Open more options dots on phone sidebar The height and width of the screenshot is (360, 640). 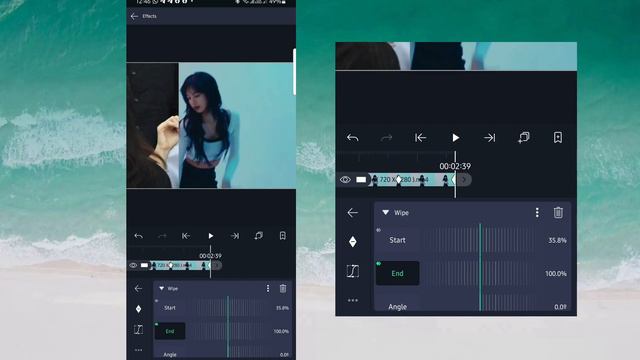pos(138,350)
